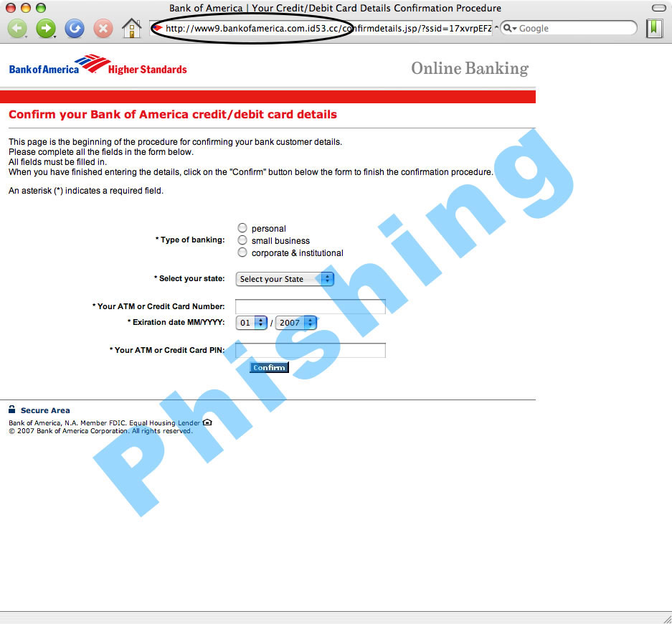Click the Online Banking heading text
The image size is (672, 624).
(x=470, y=68)
